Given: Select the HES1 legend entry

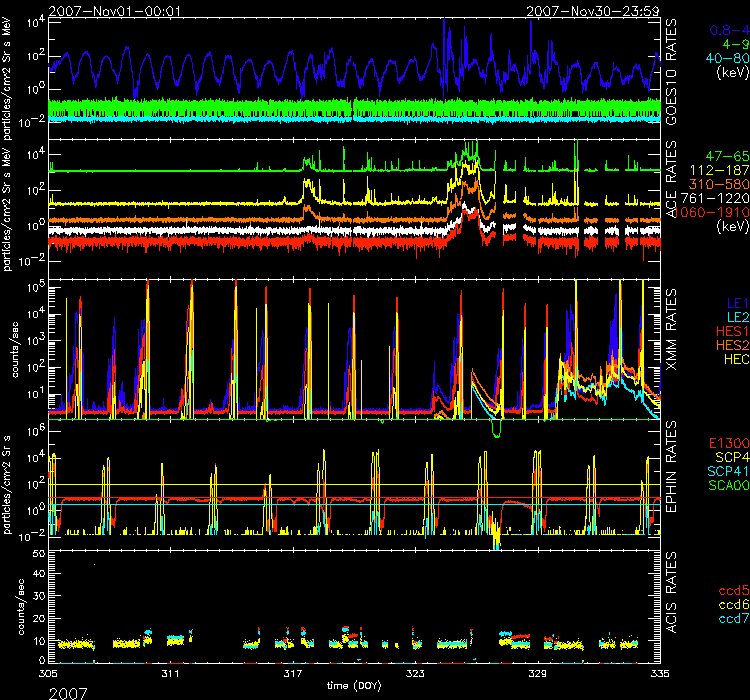Looking at the screenshot, I should tap(733, 331).
